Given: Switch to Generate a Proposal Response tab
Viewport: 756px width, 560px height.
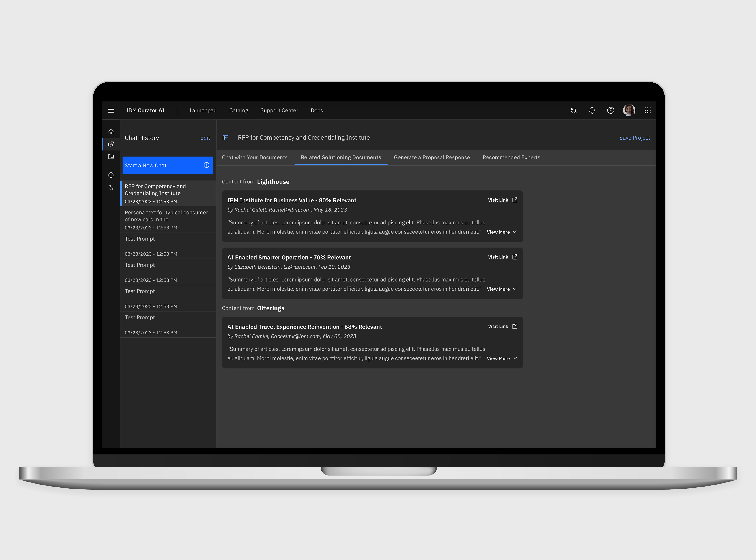Looking at the screenshot, I should (432, 157).
